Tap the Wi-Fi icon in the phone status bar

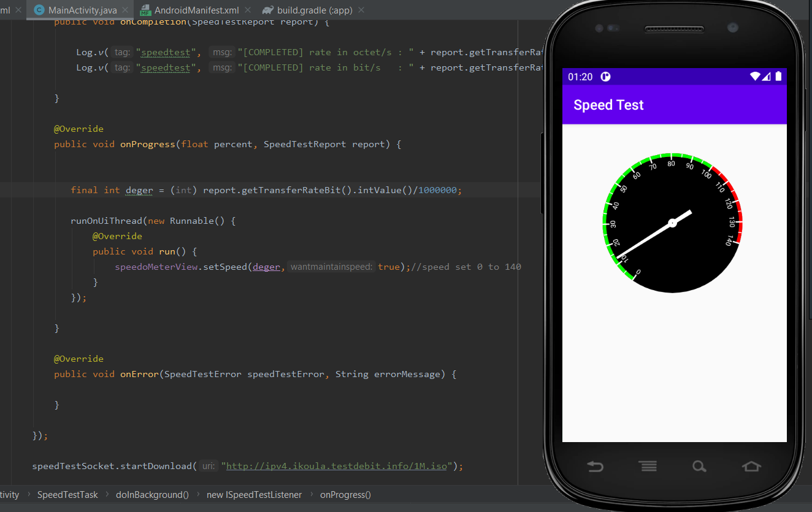[x=755, y=77]
